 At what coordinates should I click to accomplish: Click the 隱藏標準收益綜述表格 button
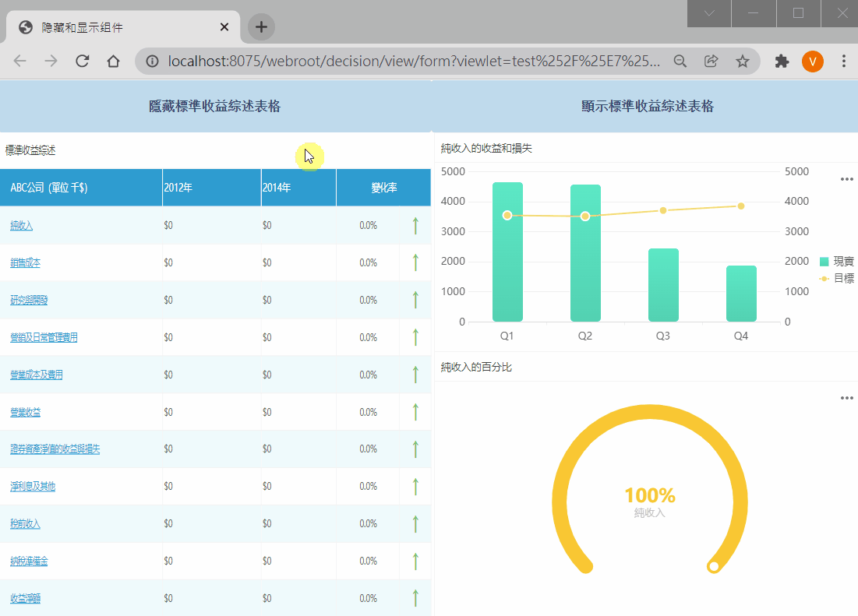coord(215,106)
